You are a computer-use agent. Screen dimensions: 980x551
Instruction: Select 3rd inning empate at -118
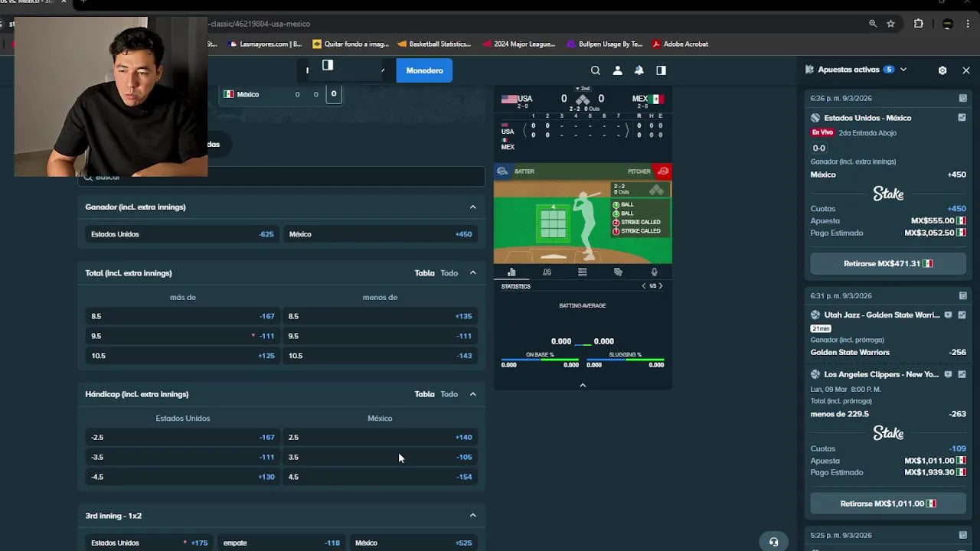[x=281, y=543]
